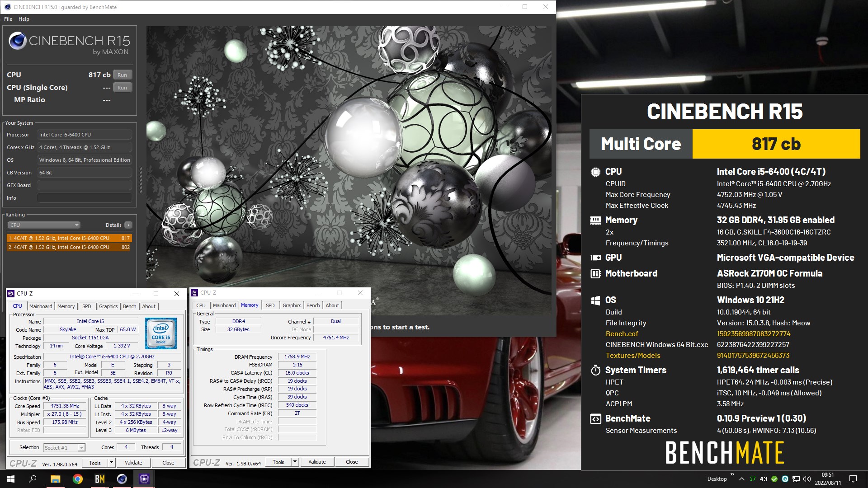Switch to CPU tab in right CPU-Z

click(201, 305)
